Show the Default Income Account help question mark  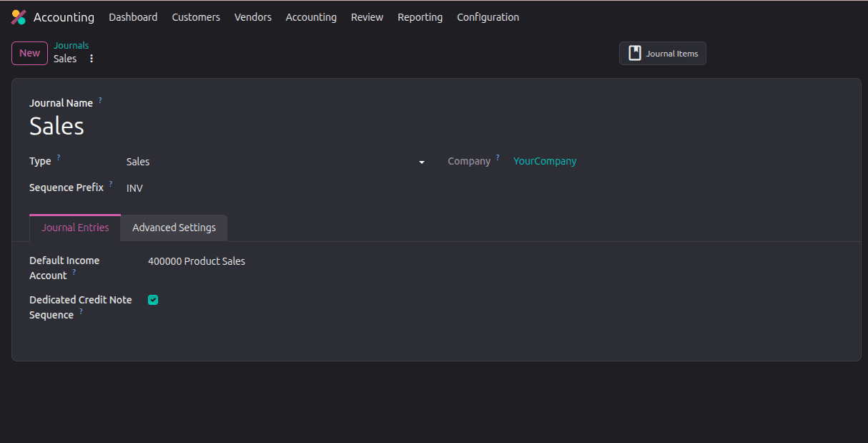click(x=74, y=272)
